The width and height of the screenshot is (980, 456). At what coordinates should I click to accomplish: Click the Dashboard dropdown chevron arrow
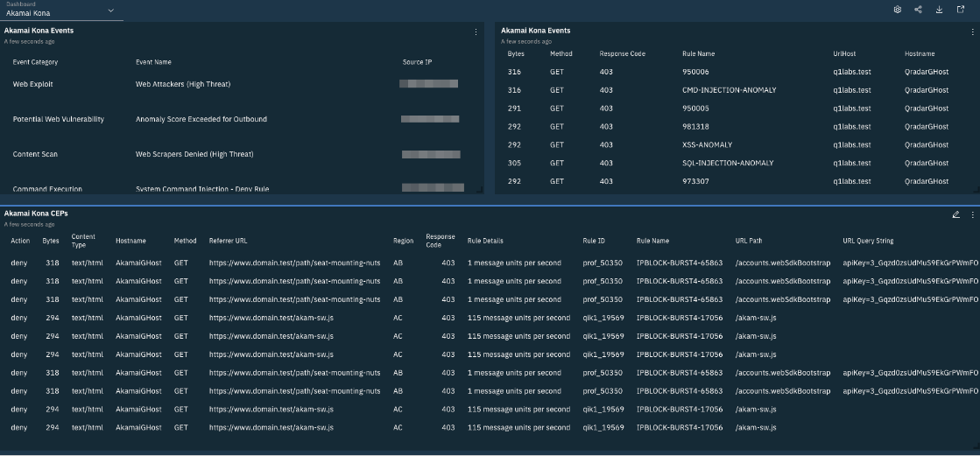(110, 11)
